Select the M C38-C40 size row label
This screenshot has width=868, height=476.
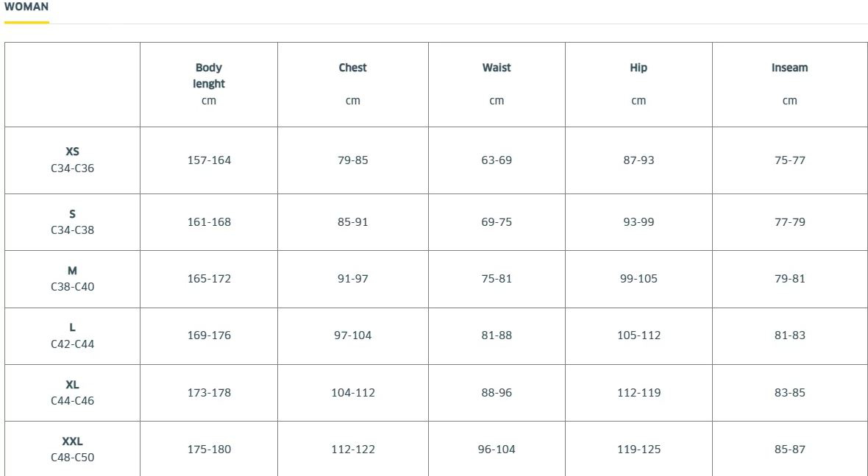coord(73,279)
